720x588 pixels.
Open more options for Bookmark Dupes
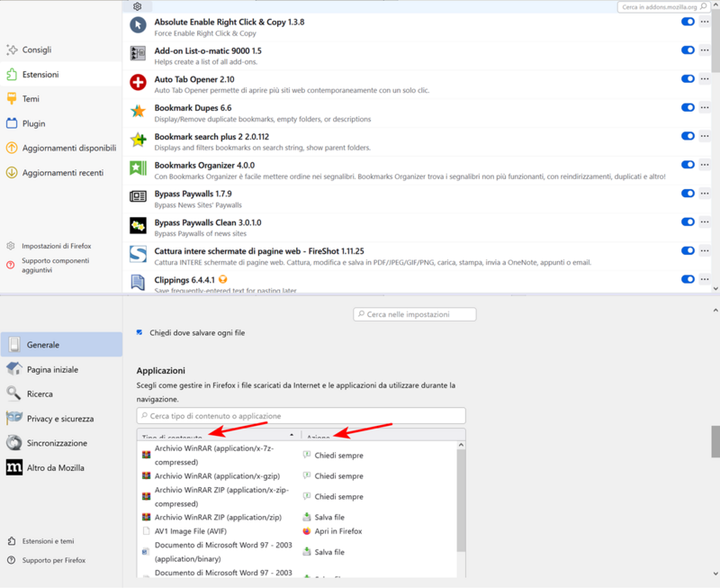coord(705,107)
